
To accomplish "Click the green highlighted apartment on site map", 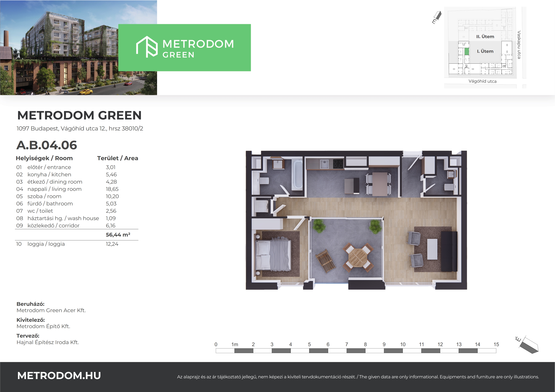I will coord(467,51).
